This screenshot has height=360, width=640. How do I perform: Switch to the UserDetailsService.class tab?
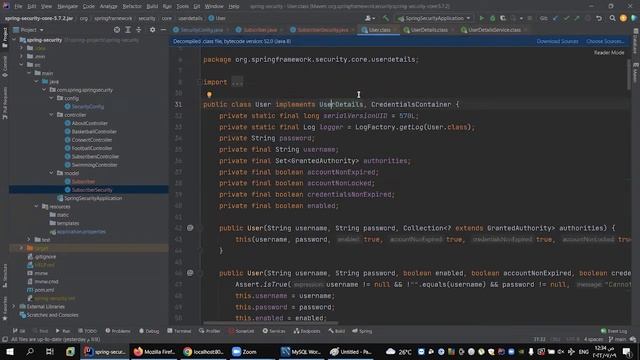click(x=493, y=30)
